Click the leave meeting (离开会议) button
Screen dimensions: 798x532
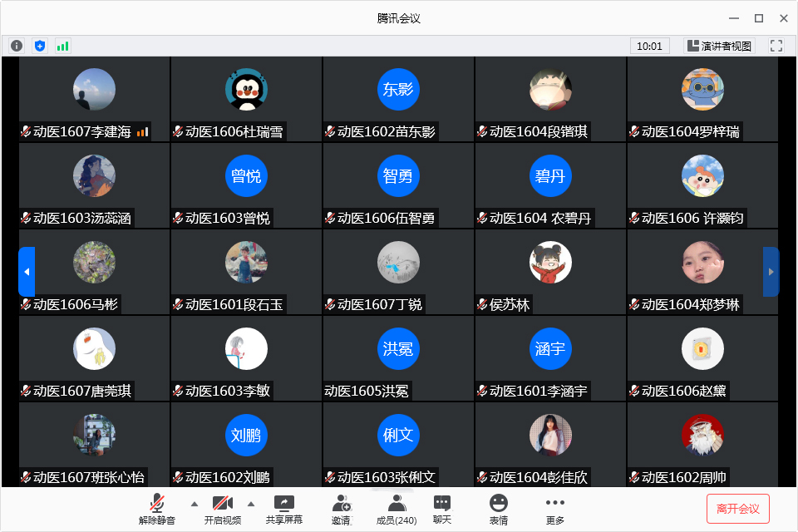737,509
